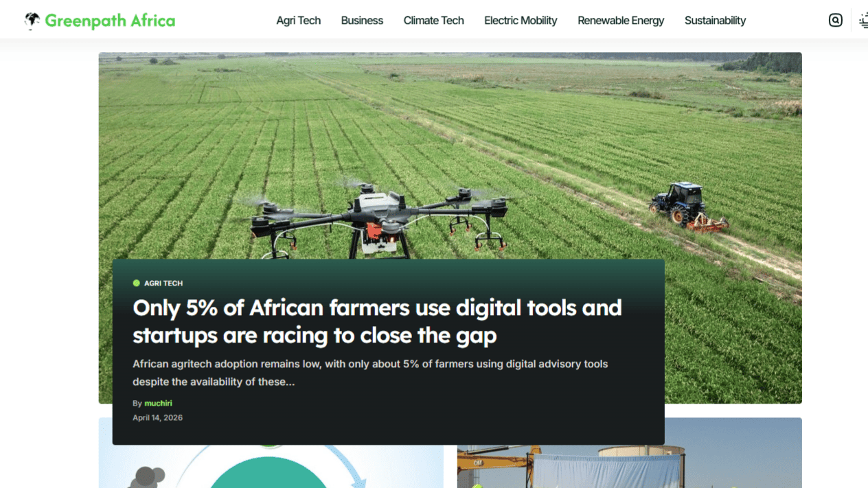
Task: Click the April 14, 2026 date
Action: coord(158,417)
